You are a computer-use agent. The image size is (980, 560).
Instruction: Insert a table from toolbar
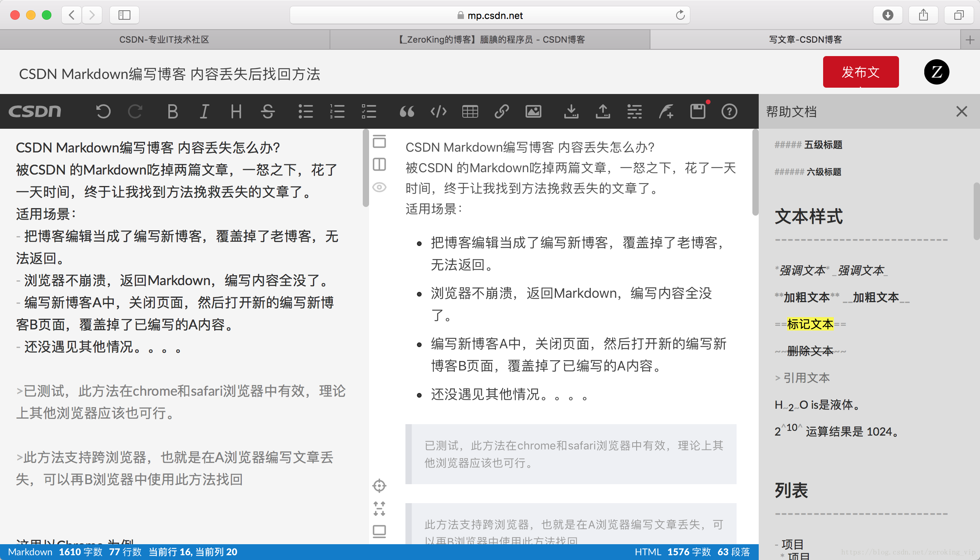(470, 111)
